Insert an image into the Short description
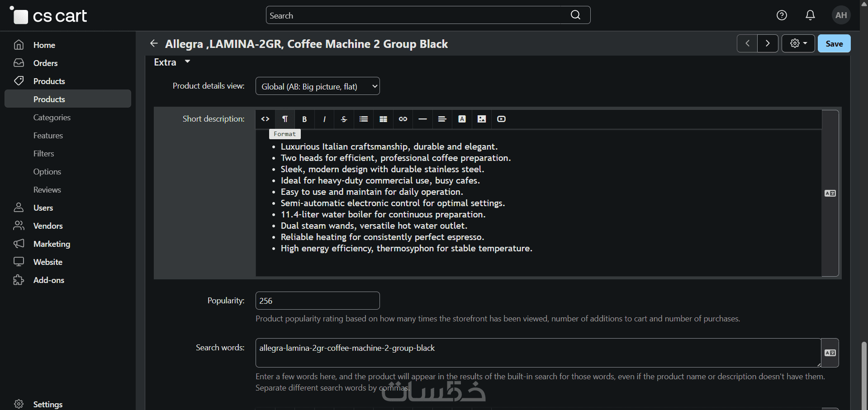Viewport: 868px width, 410px height. coord(482,119)
